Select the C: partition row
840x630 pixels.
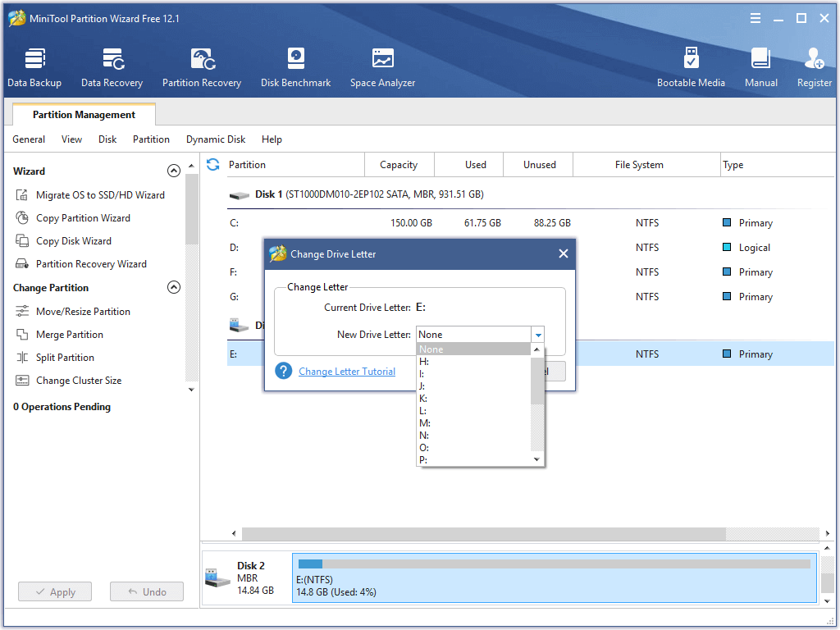[531, 223]
